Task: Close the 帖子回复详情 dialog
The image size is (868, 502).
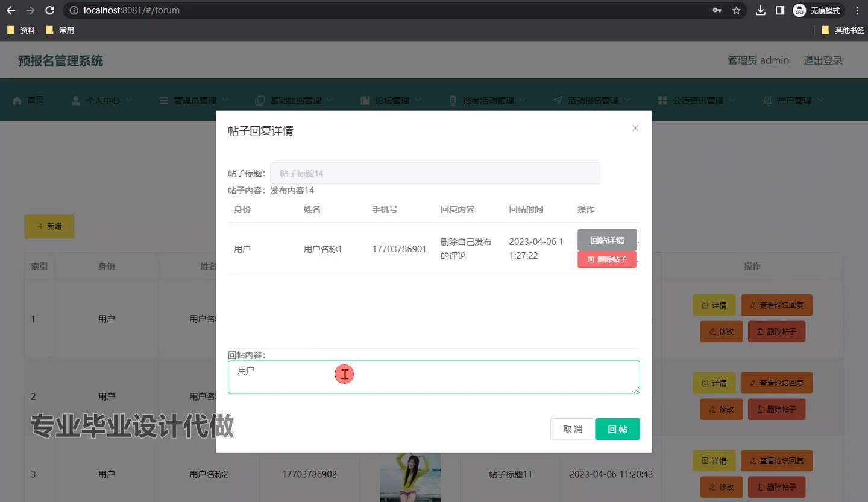Action: tap(635, 128)
